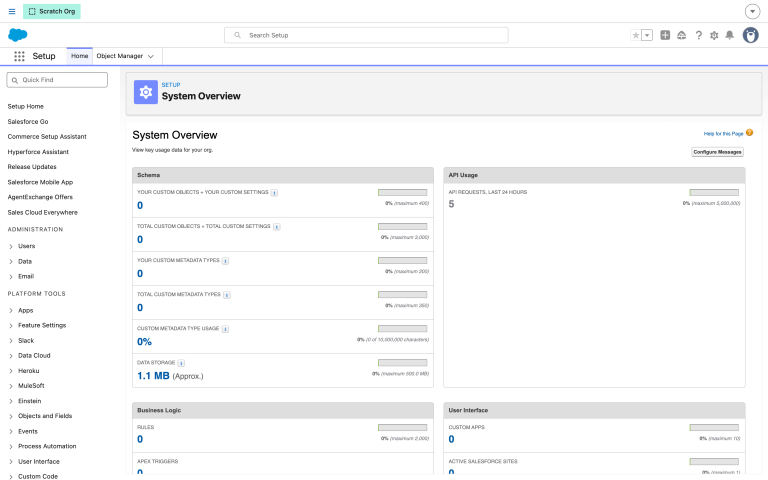This screenshot has width=768, height=480.
Task: Open the Setup gear icon in header
Action: [714, 35]
